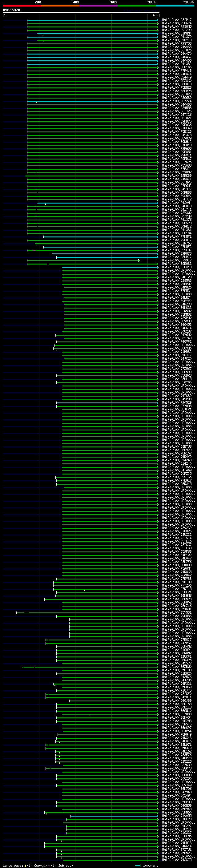Select the UniRef100_B9P8S3 label
The width and height of the screenshot is (197, 868).
coord(176,254)
